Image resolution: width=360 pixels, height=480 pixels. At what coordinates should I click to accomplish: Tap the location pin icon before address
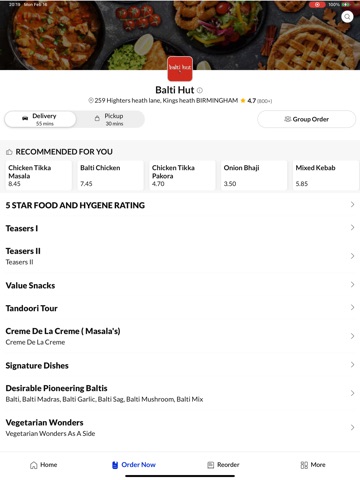tap(91, 100)
